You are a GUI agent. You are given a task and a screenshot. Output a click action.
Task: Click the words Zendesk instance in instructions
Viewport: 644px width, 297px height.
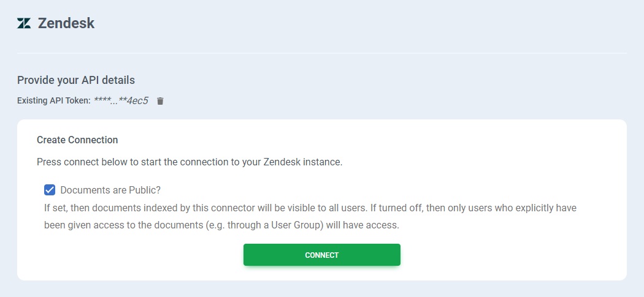302,162
